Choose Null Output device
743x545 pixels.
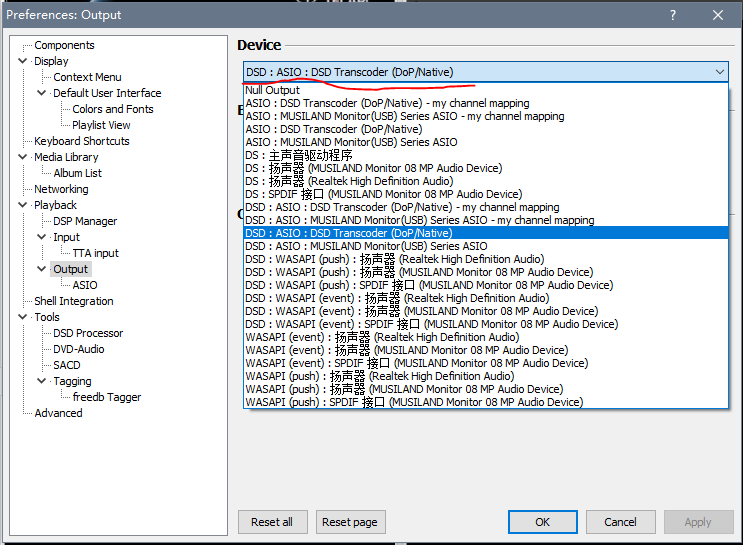486,90
